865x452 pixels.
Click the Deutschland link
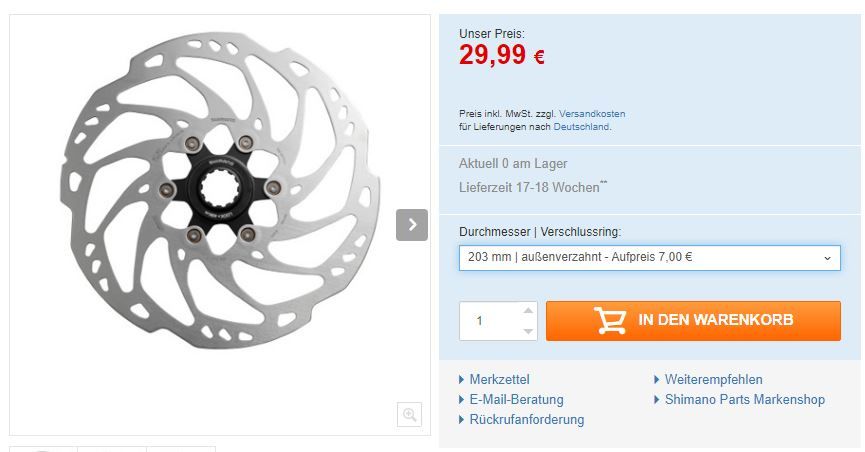tap(581, 126)
